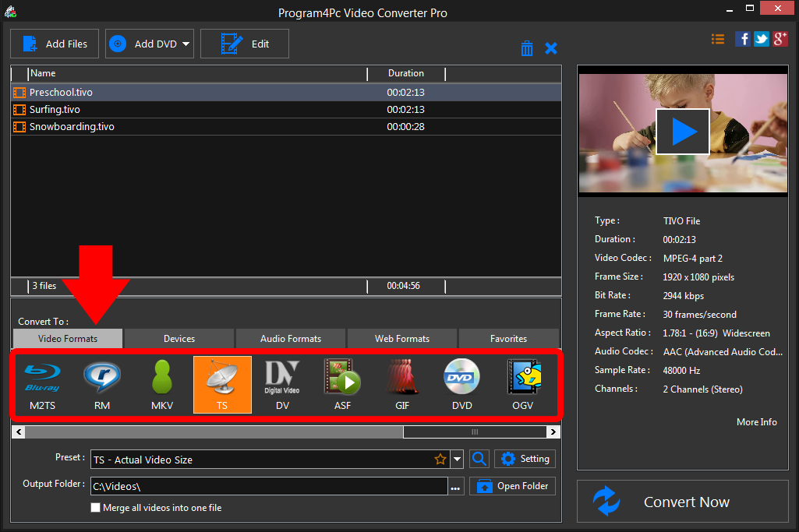Screen dimensions: 799x532
Task: Open the orange list menu icon
Action: click(x=718, y=39)
